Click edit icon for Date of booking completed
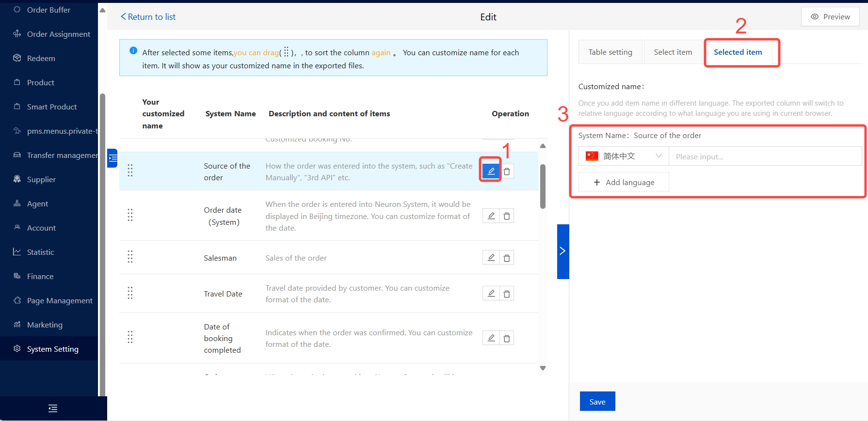 (x=491, y=338)
